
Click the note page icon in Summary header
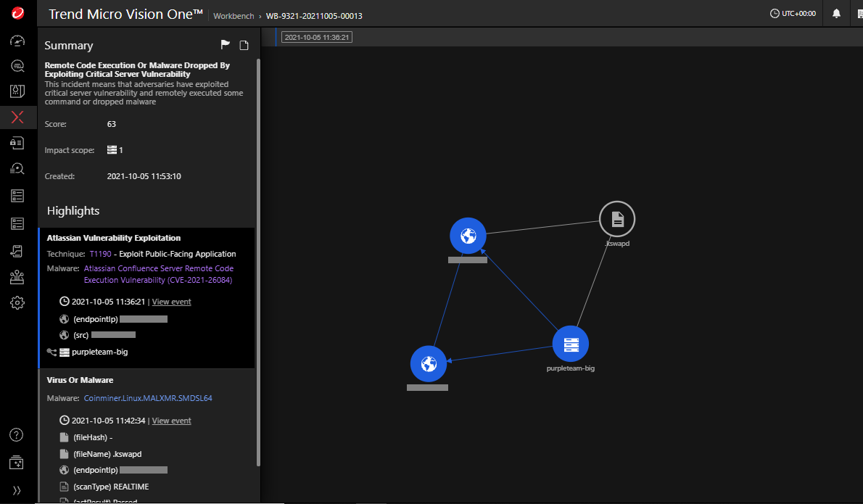[x=244, y=46]
